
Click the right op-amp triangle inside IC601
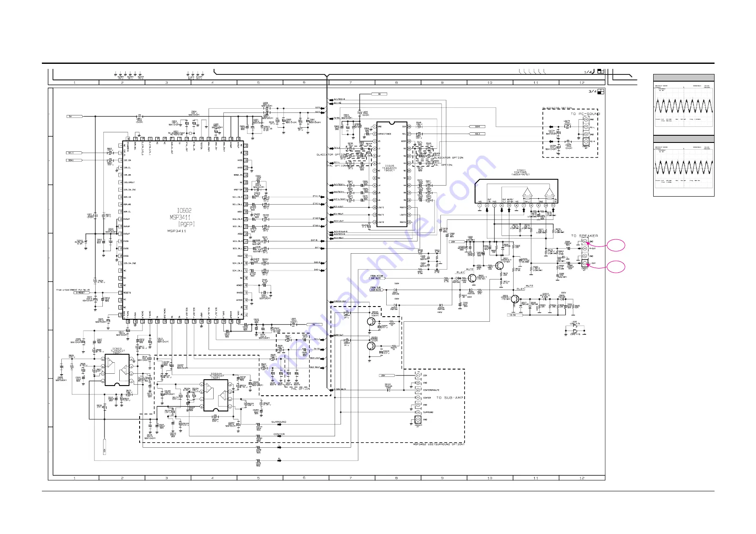pyautogui.click(x=549, y=193)
